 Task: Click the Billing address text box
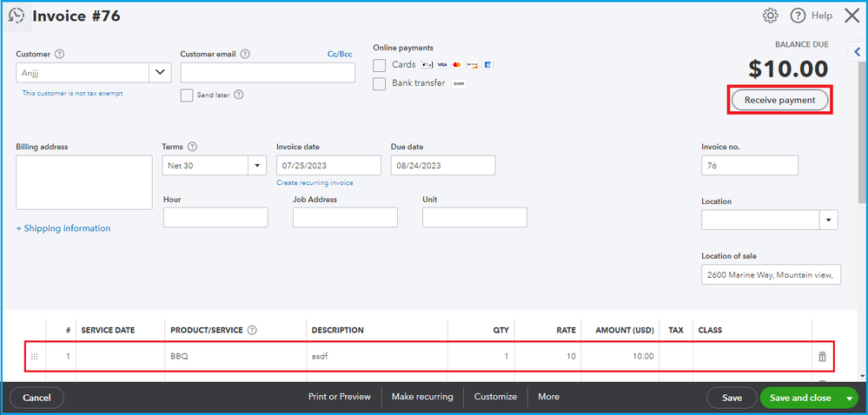tap(84, 182)
